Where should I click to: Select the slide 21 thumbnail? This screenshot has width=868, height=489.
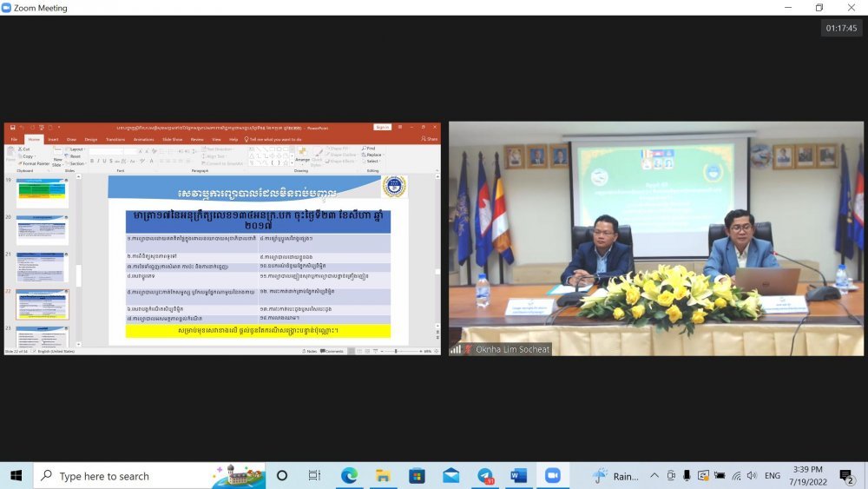point(41,266)
